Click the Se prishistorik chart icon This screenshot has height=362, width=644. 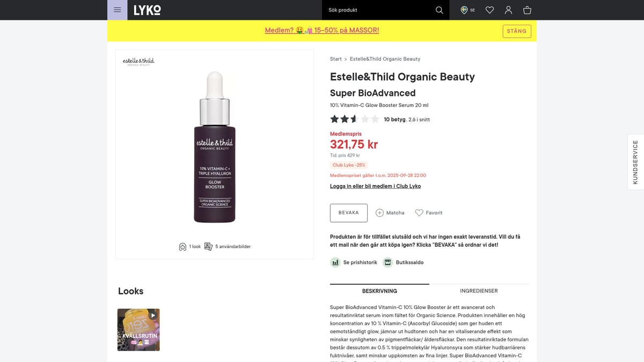[x=335, y=262]
